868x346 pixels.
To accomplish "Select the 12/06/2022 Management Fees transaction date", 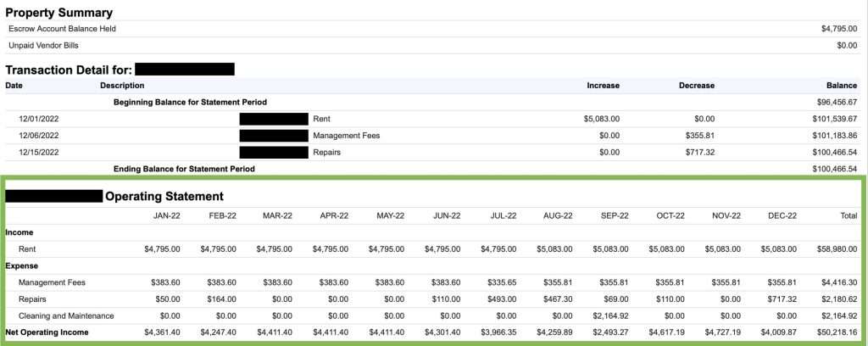I will click(38, 136).
